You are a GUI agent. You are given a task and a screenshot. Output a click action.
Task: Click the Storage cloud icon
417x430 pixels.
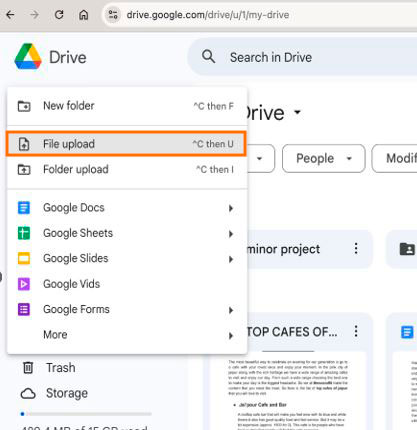tap(28, 394)
